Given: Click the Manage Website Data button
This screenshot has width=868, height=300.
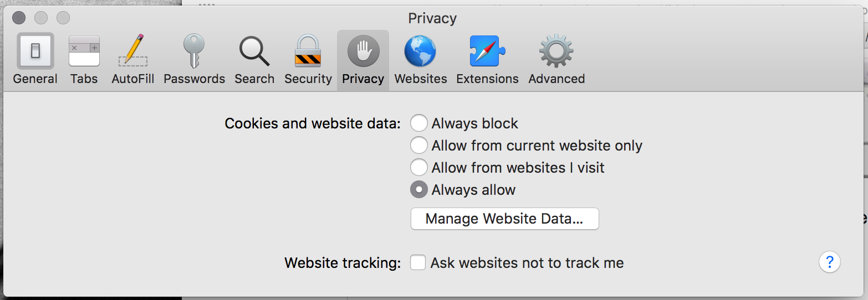Looking at the screenshot, I should point(504,219).
